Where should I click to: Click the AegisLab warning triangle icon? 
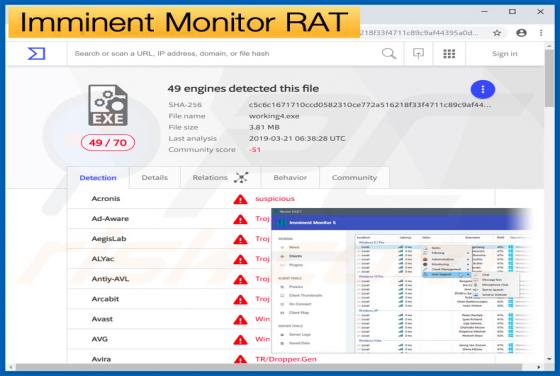coord(240,239)
